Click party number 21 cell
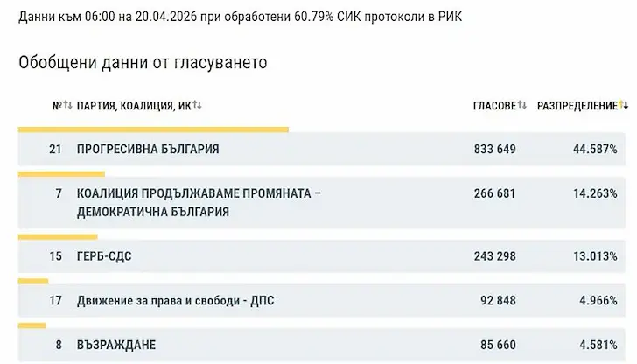 [x=55, y=150]
